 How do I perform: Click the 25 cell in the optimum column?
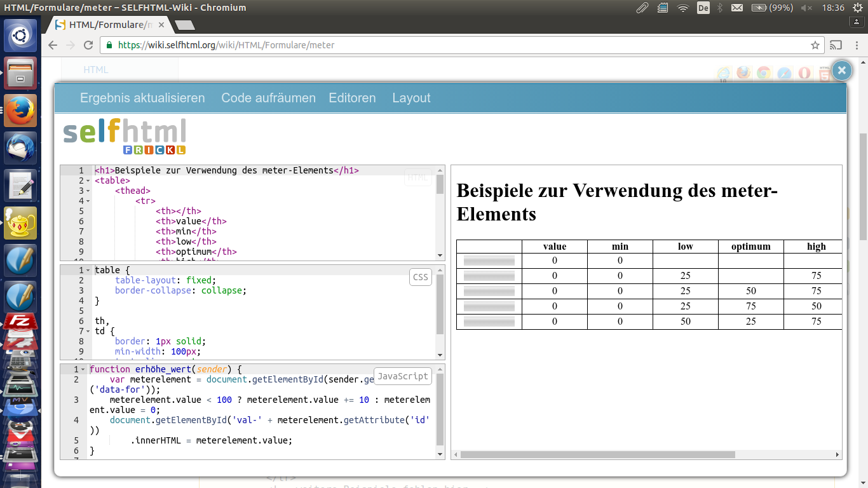(x=751, y=322)
